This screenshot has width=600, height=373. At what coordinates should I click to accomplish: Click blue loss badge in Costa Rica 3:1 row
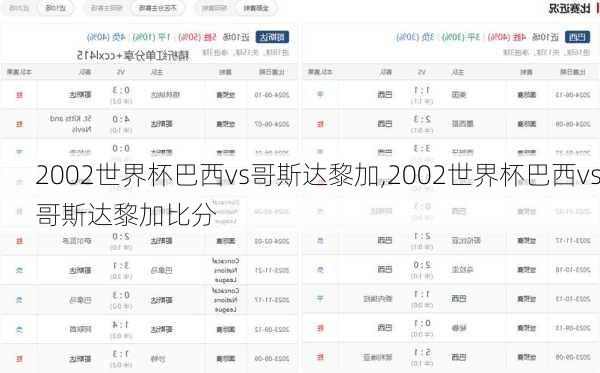coord(20,270)
